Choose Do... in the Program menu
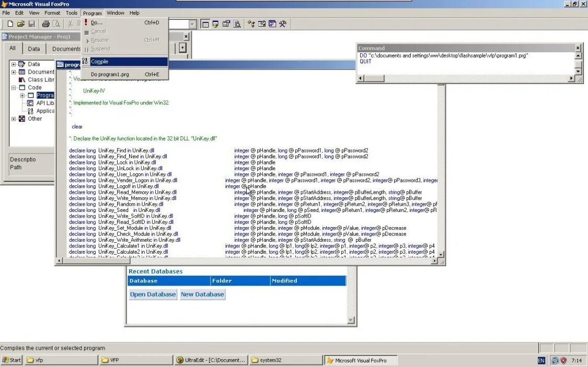Image resolution: width=588 pixels, height=367 pixels. [x=125, y=22]
